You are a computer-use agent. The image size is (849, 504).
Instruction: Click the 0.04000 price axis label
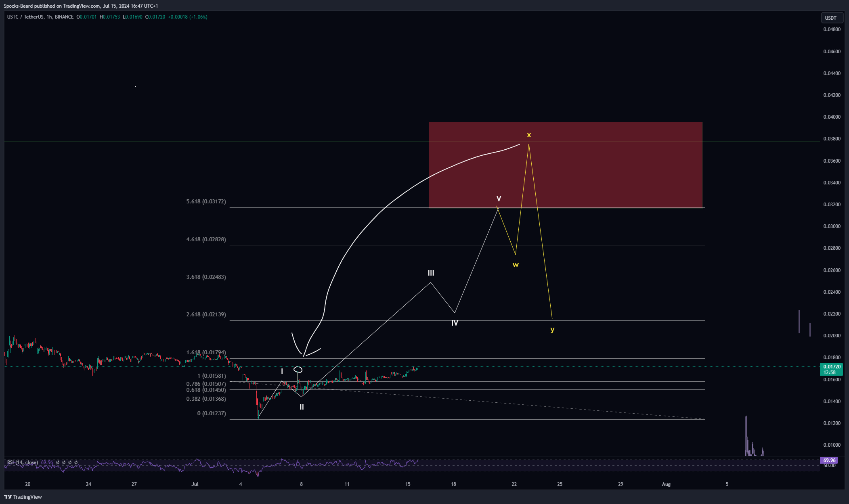click(832, 117)
